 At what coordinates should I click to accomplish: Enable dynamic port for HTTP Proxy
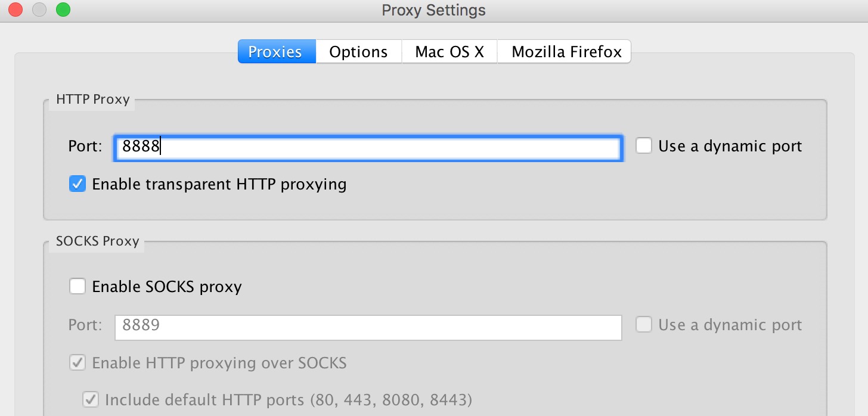pyautogui.click(x=644, y=146)
